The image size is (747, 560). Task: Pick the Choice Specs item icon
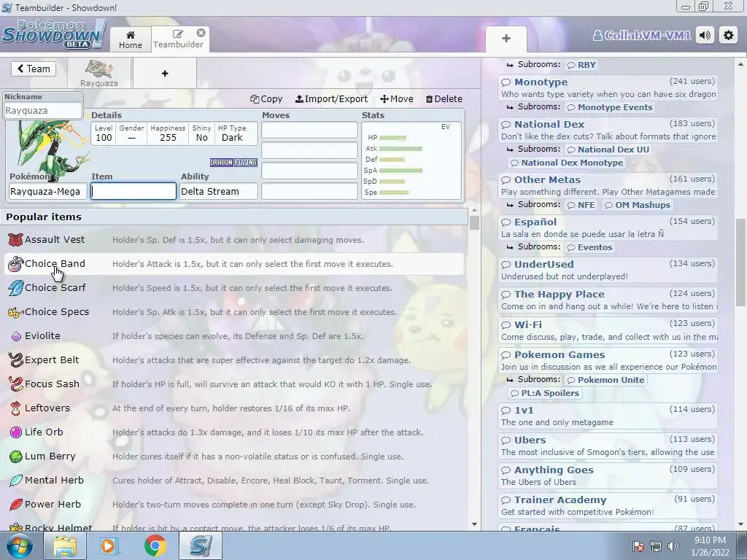click(16, 312)
